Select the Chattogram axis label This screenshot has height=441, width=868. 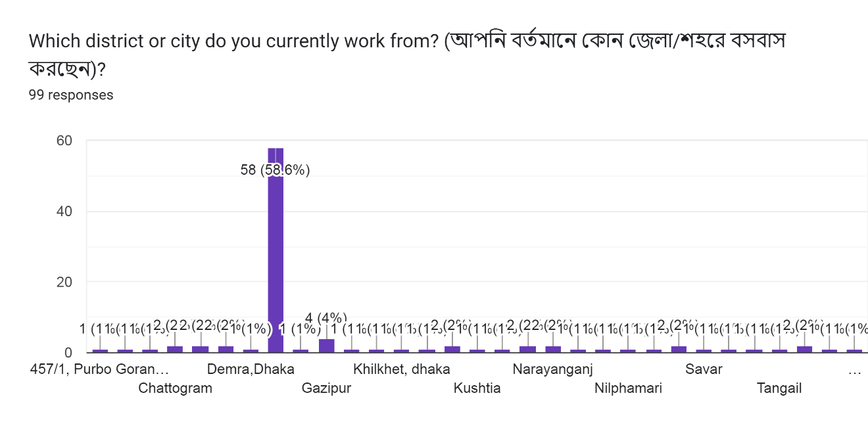point(175,388)
